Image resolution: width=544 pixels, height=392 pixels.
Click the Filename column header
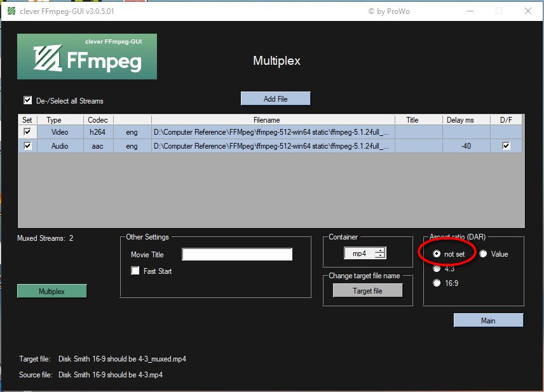[273, 120]
